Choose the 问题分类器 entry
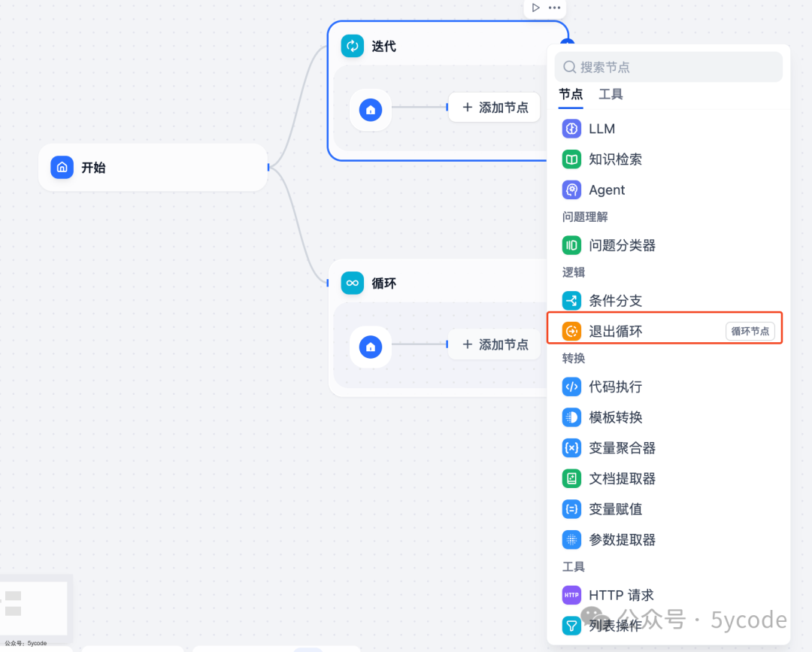 [668, 245]
